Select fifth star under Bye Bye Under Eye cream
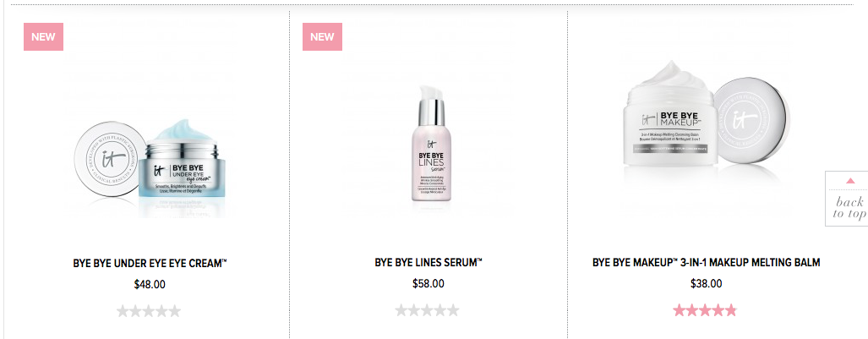Viewport: 868px width, 339px height. pyautogui.click(x=174, y=311)
